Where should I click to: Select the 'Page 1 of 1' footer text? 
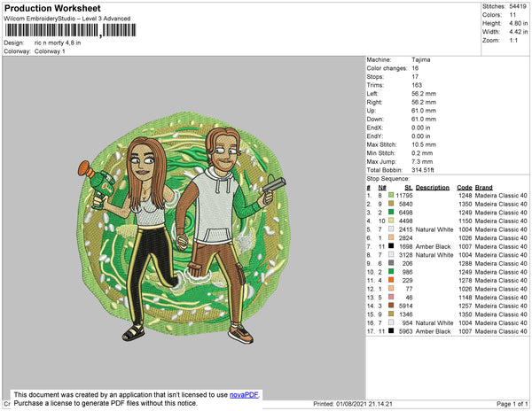[512, 404]
